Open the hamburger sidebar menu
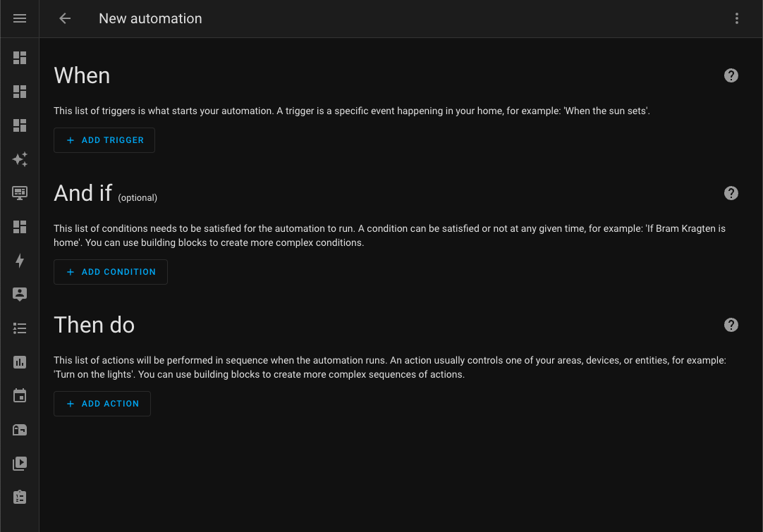The width and height of the screenshot is (763, 532). click(x=20, y=18)
